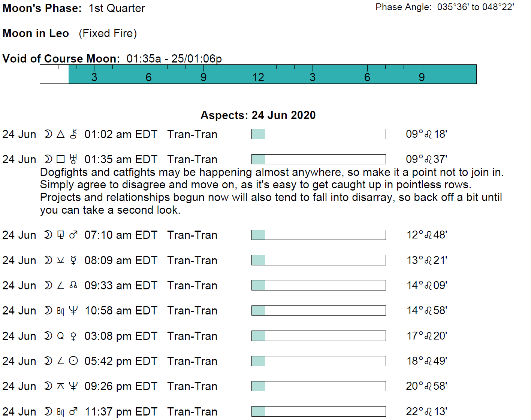Click the Neptune glyph in the 10:58 am row
The image size is (531, 420).
tap(73, 311)
